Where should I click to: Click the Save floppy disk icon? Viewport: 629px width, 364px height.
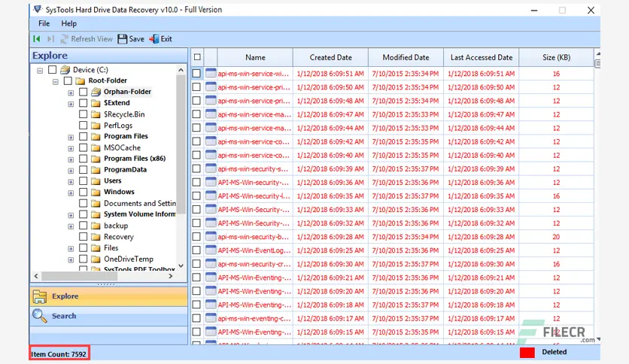[123, 39]
